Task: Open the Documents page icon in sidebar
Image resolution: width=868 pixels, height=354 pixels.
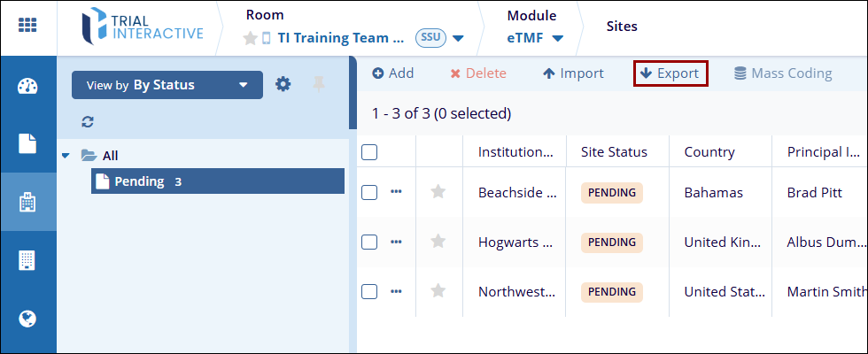Action: 27,144
